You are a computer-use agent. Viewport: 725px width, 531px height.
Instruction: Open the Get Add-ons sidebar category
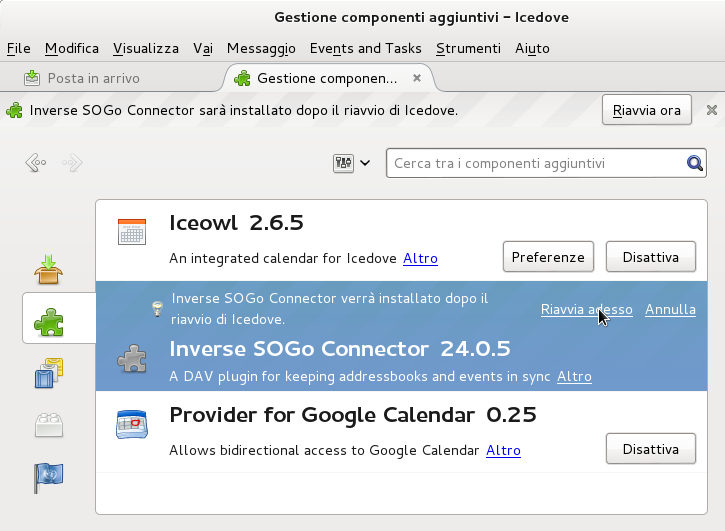(49, 268)
